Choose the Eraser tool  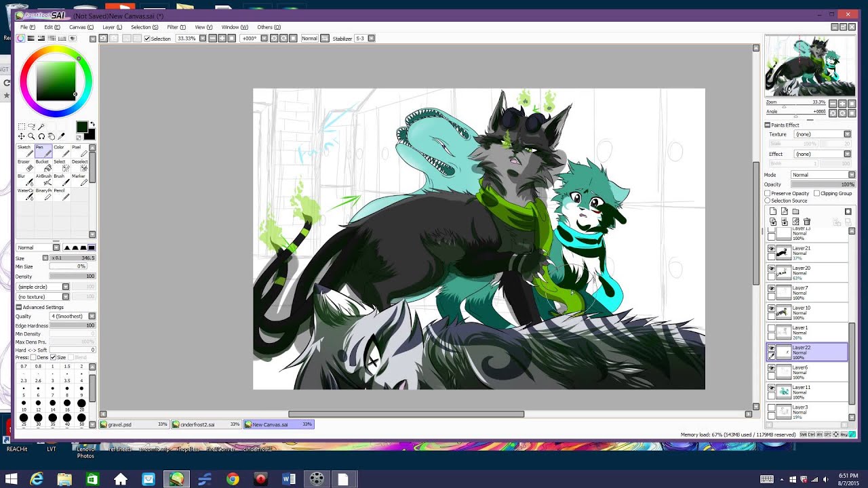pos(25,165)
